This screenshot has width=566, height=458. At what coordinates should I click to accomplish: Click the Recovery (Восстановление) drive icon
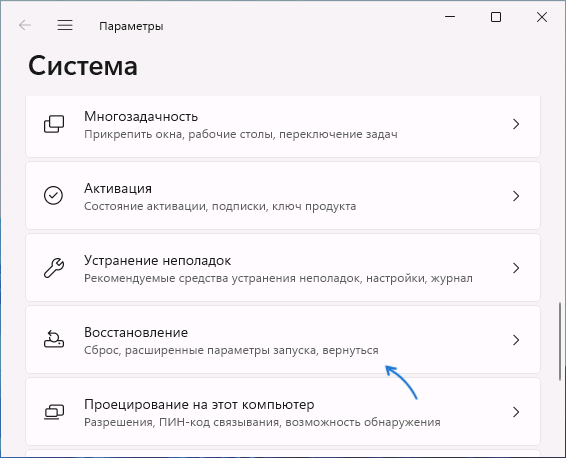click(54, 339)
